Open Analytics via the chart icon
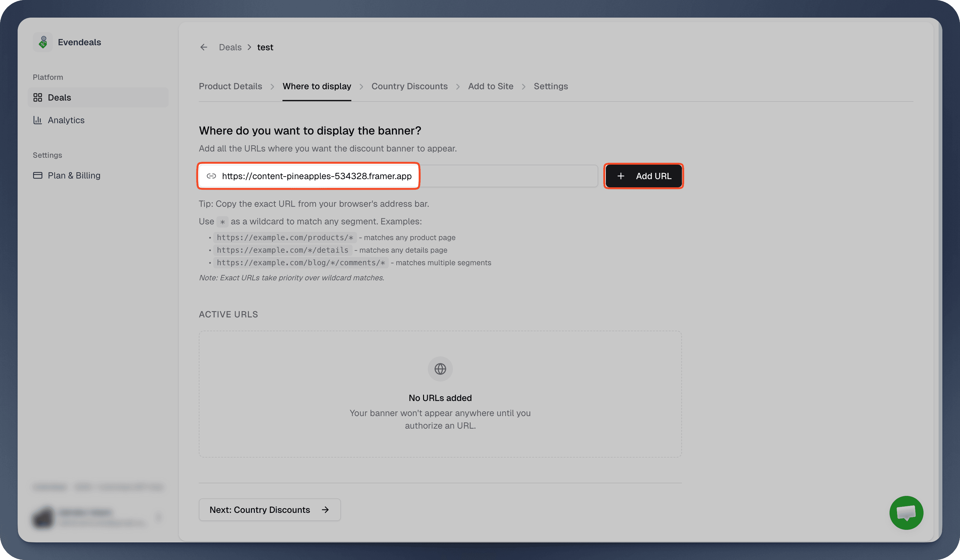Image resolution: width=960 pixels, height=560 pixels. (x=38, y=120)
